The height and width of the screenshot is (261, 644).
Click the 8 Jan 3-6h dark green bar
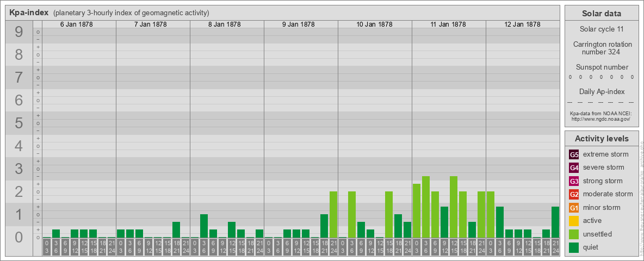[204, 226]
